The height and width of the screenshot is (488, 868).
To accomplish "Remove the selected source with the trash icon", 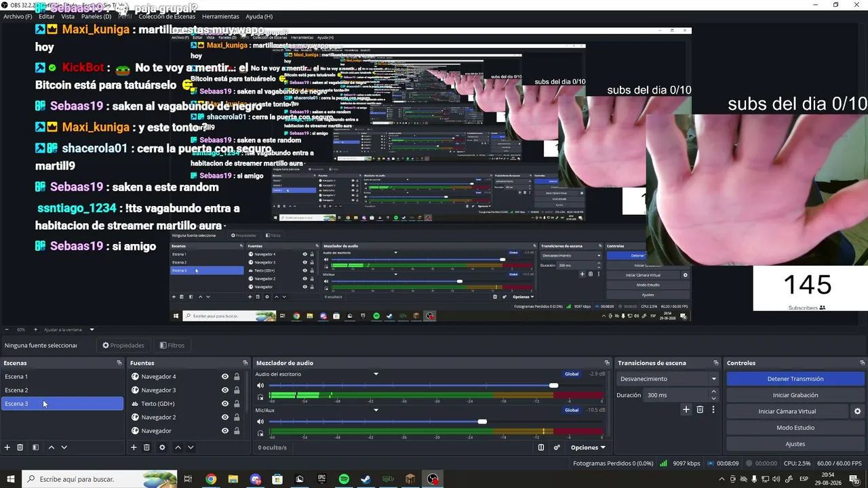I will point(146,447).
